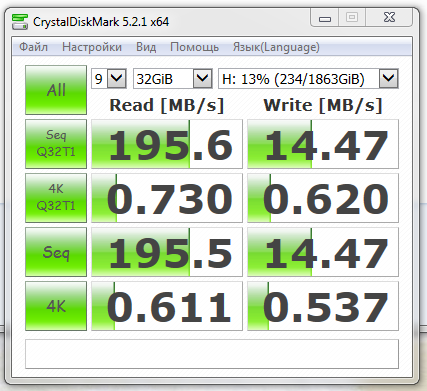Expand the test count dropdown showing 9
Viewport: 427px width, 391px height.
(x=109, y=79)
